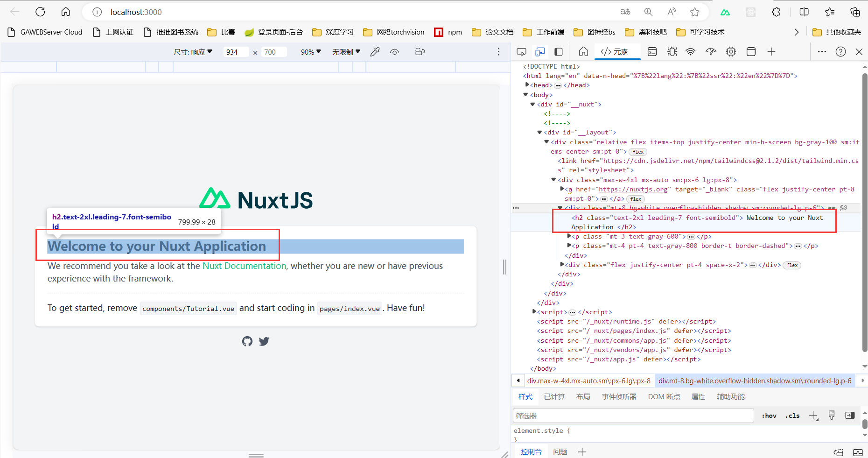Click the https://nuxtjs.org href link in DOM
Viewport: 868px width, 458px height.
633,189
